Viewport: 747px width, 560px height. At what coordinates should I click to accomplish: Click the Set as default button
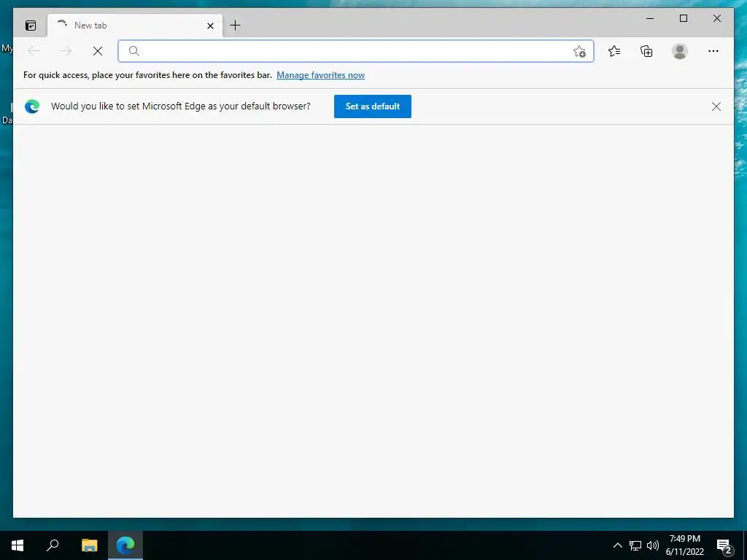373,106
